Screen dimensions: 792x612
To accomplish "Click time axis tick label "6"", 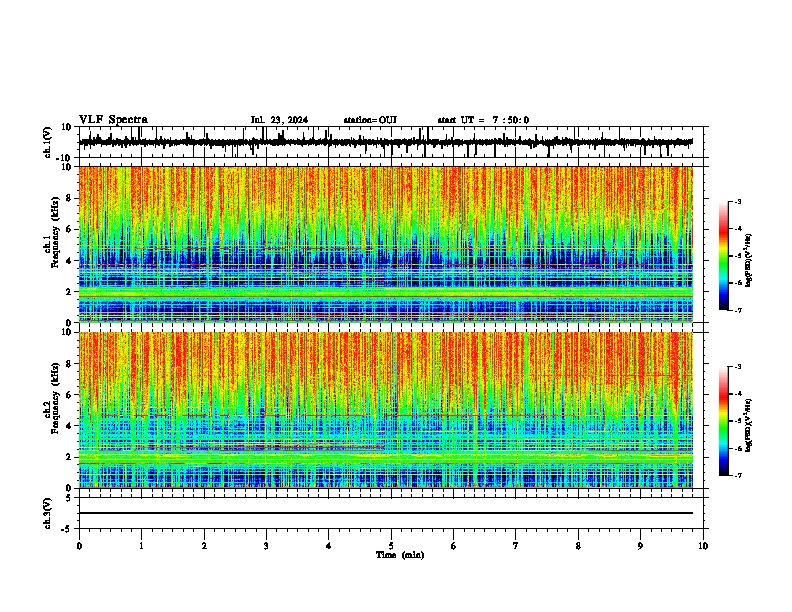I will [454, 546].
